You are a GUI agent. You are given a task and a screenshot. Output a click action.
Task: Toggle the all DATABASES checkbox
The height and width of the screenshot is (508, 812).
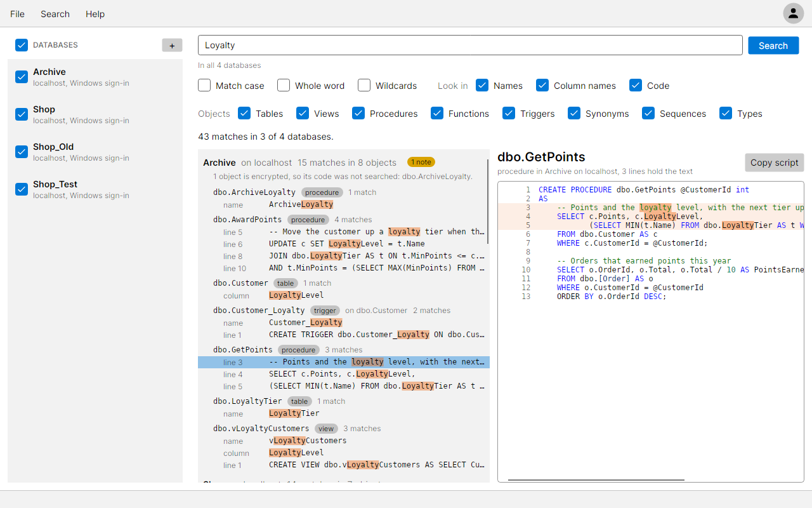click(22, 45)
